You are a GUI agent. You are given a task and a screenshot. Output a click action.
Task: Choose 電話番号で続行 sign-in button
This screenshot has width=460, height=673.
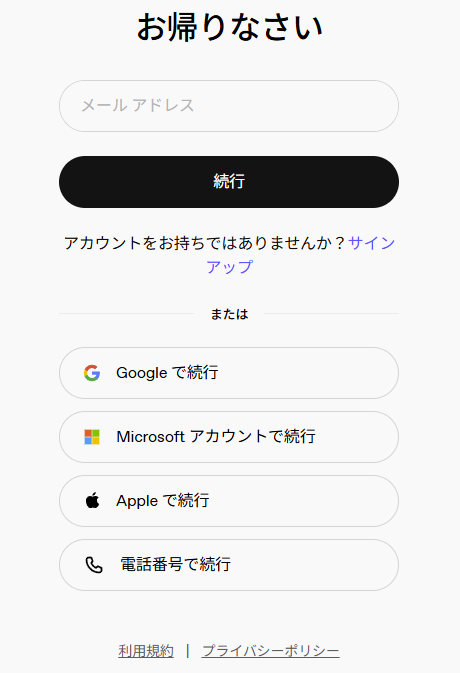[229, 565]
